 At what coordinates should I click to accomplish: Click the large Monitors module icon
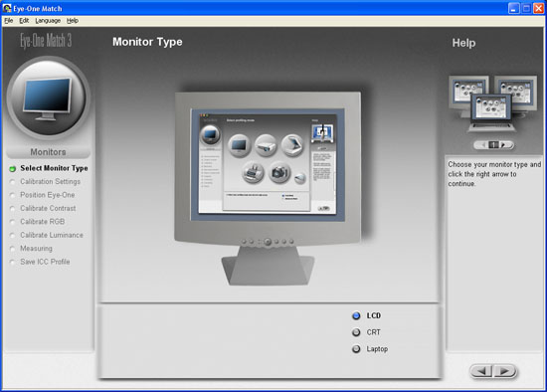coord(48,98)
